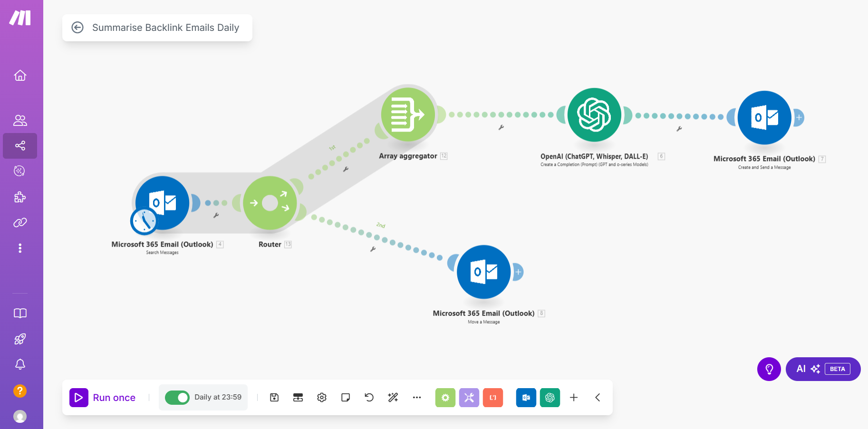Click the 1st route label
Screen dimensions: 868x429
(332, 148)
